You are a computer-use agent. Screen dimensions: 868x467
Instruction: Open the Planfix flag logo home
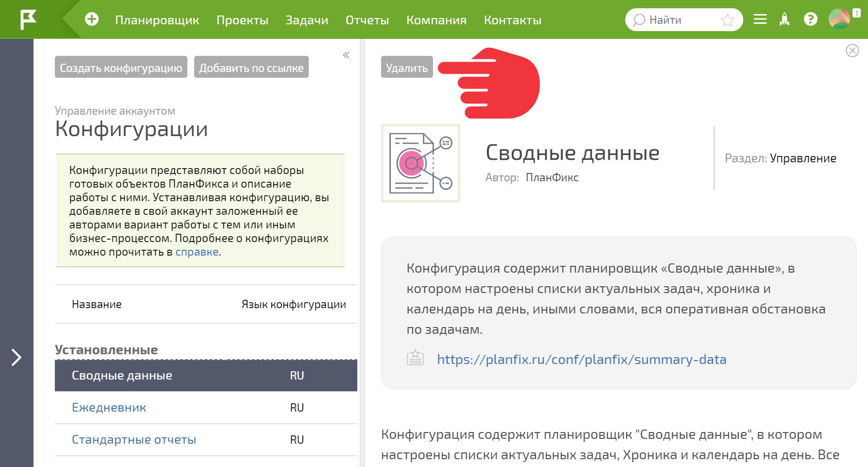[28, 19]
